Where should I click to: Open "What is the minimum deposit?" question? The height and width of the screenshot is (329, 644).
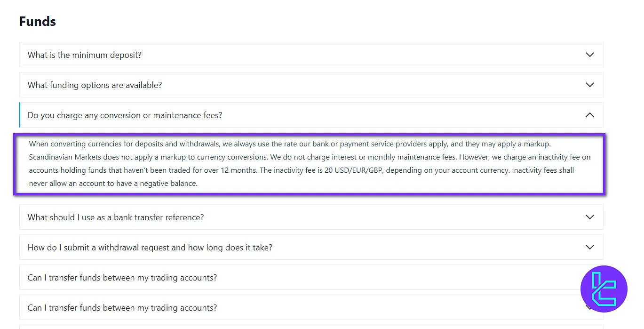click(85, 55)
